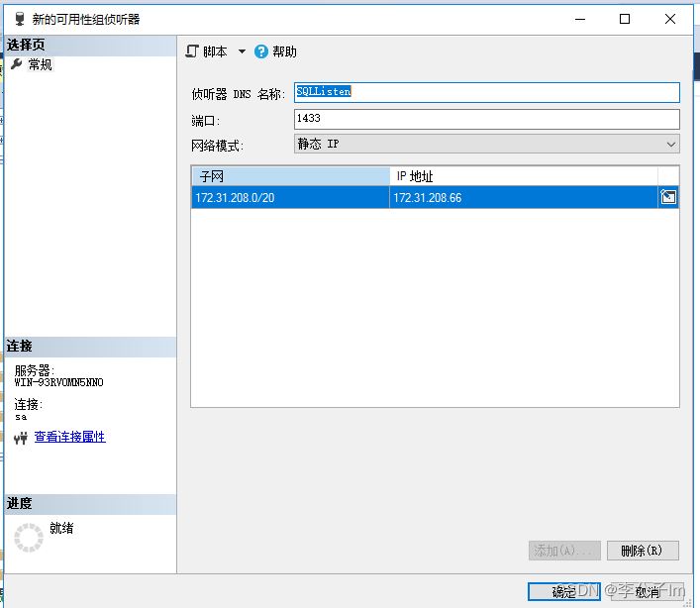Open Help (帮助) from the toolbar
700x608 pixels.
(275, 51)
